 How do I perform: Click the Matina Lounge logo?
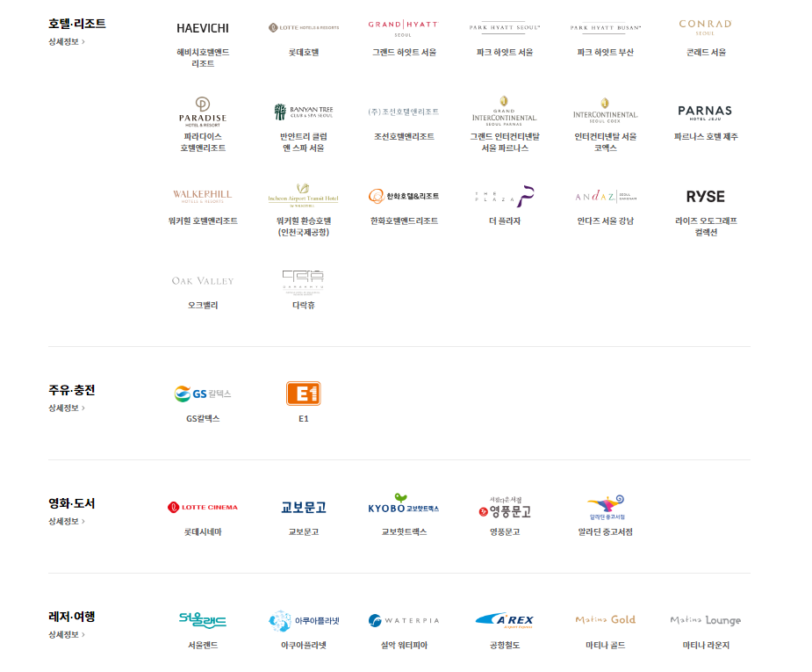point(705,620)
